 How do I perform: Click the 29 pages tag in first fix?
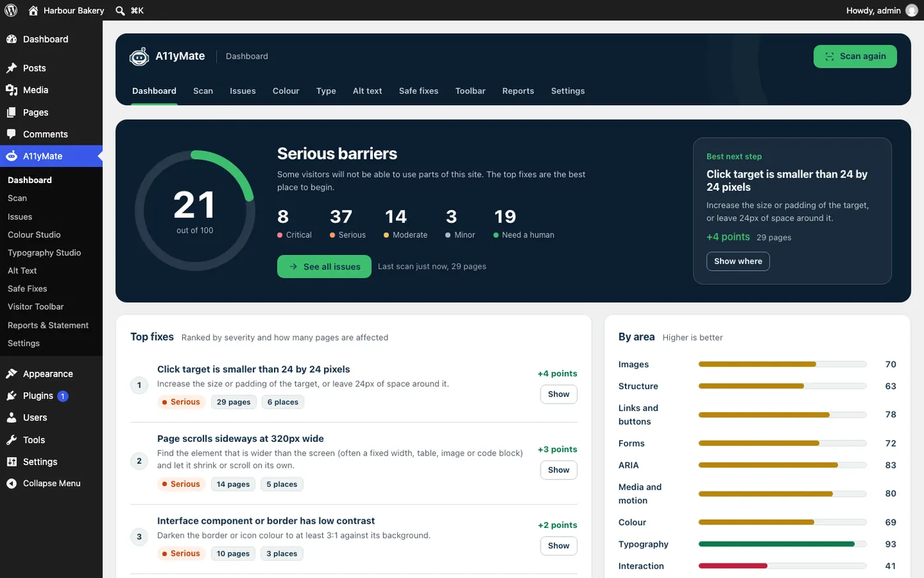[234, 402]
